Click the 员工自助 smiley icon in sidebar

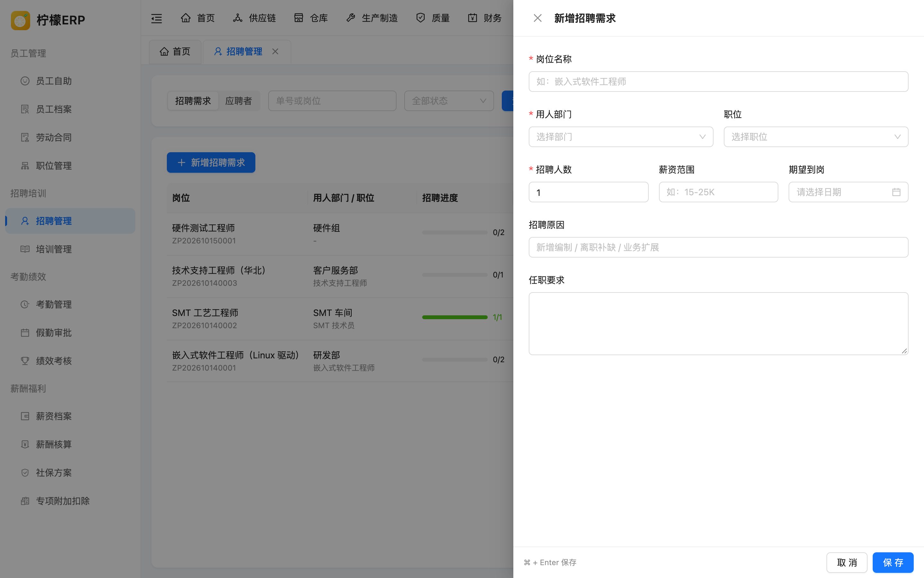25,81
